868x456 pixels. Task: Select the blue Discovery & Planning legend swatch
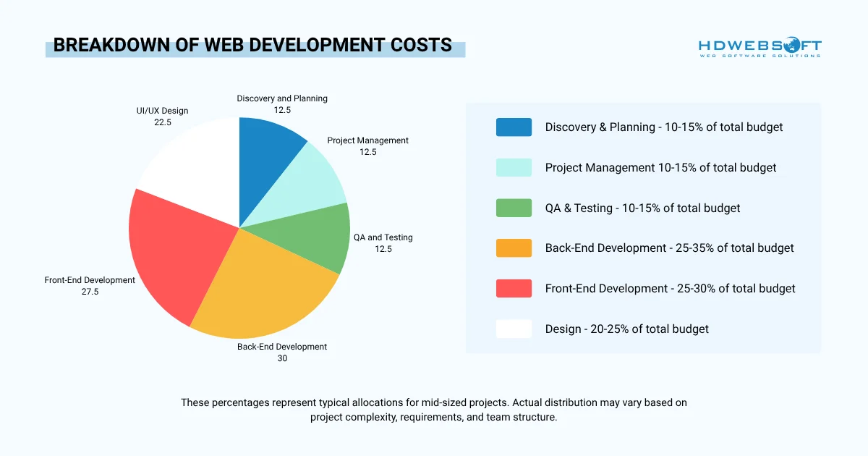click(514, 127)
